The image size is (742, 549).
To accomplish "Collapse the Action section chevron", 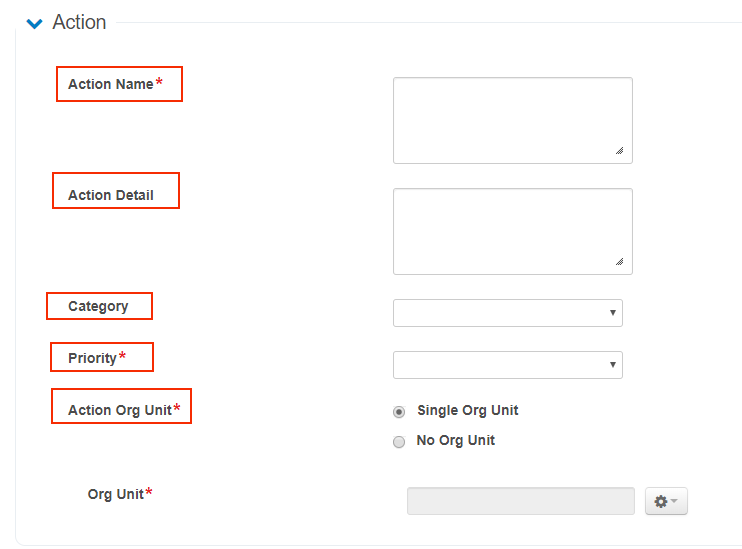I will [x=35, y=24].
